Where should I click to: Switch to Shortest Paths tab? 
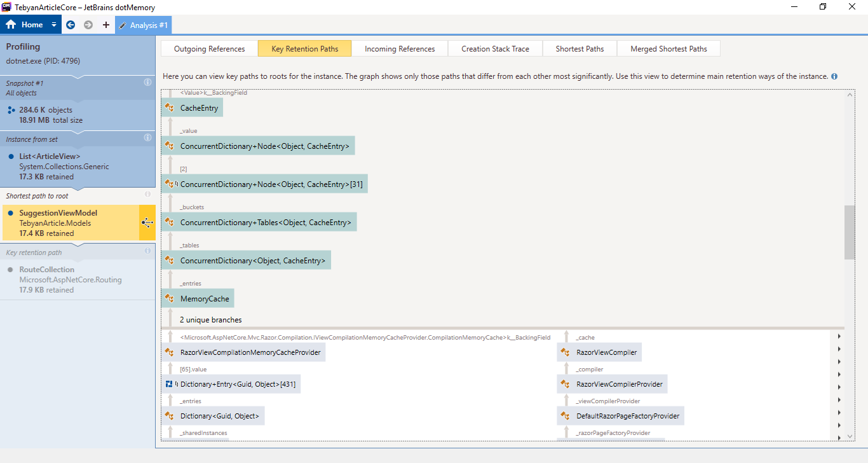[580, 48]
